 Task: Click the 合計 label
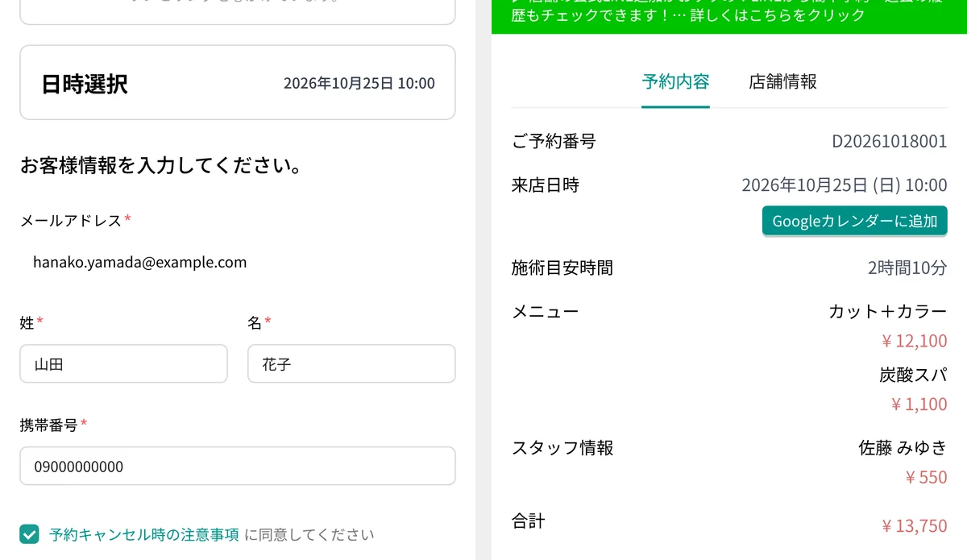click(529, 521)
